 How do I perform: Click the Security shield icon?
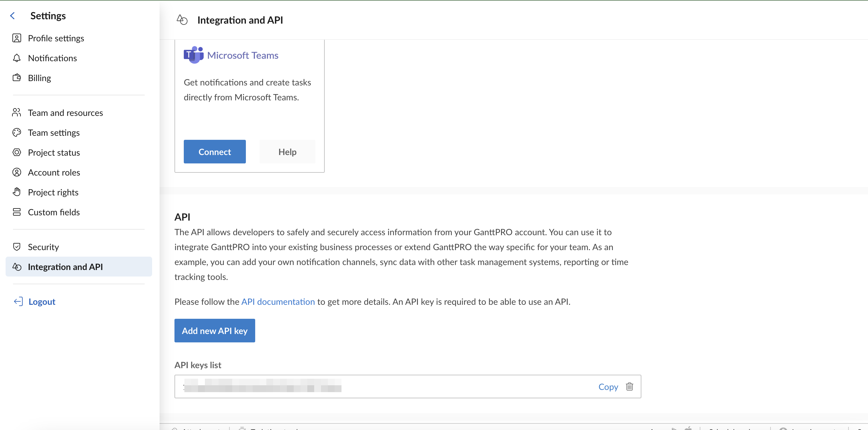(16, 247)
